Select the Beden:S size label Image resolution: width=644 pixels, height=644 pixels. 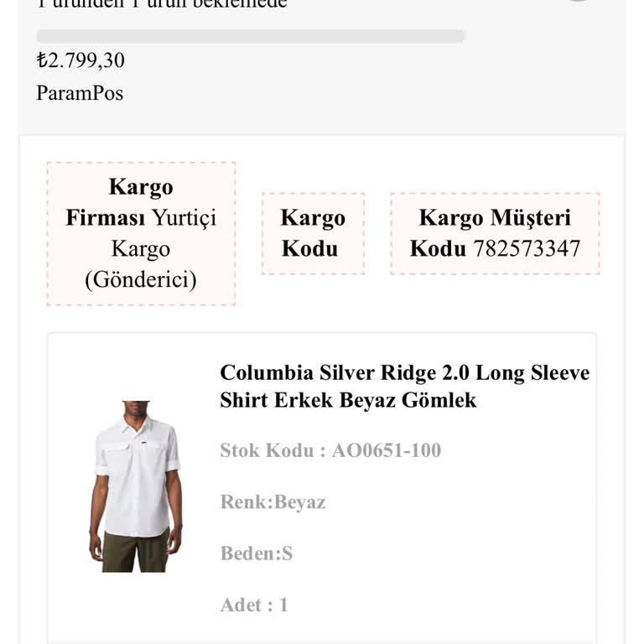[257, 553]
